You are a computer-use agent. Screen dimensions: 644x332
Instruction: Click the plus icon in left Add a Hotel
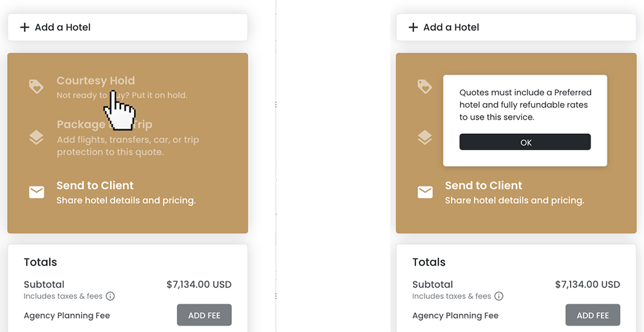pyautogui.click(x=24, y=27)
